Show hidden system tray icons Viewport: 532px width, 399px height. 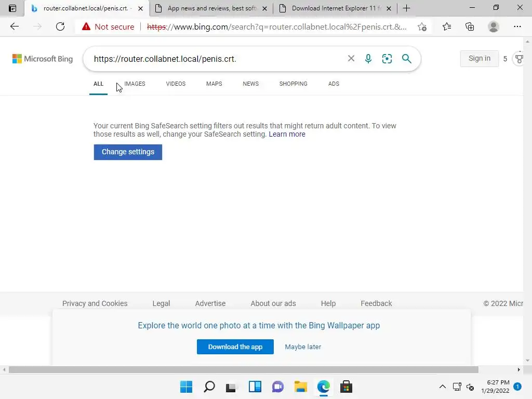pos(443,387)
